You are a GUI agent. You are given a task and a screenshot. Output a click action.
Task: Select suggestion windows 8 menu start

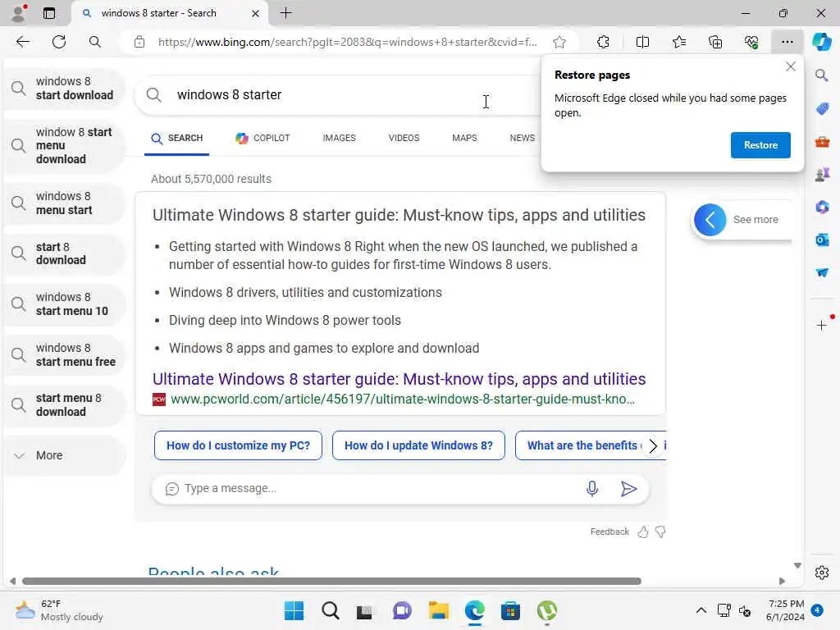[64, 203]
